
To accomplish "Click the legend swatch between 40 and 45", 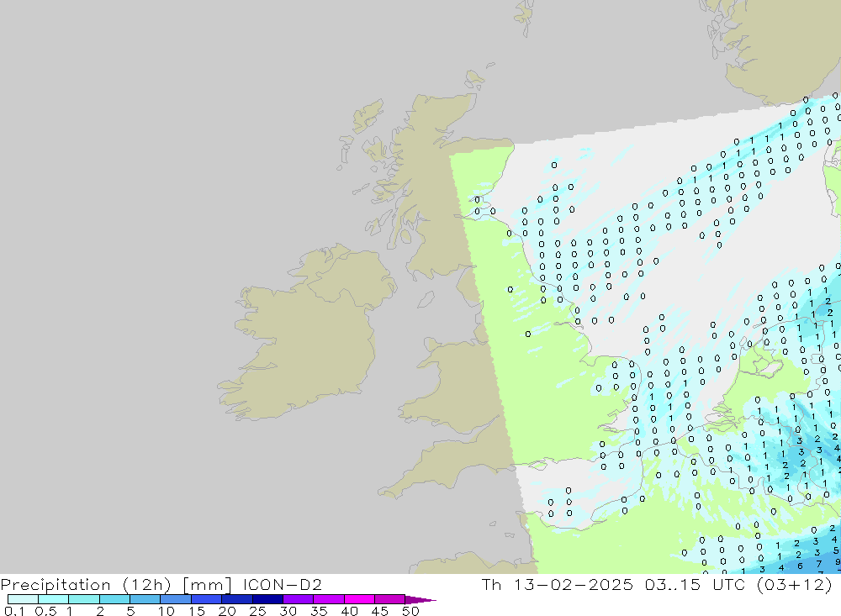I will pyautogui.click(x=359, y=599).
